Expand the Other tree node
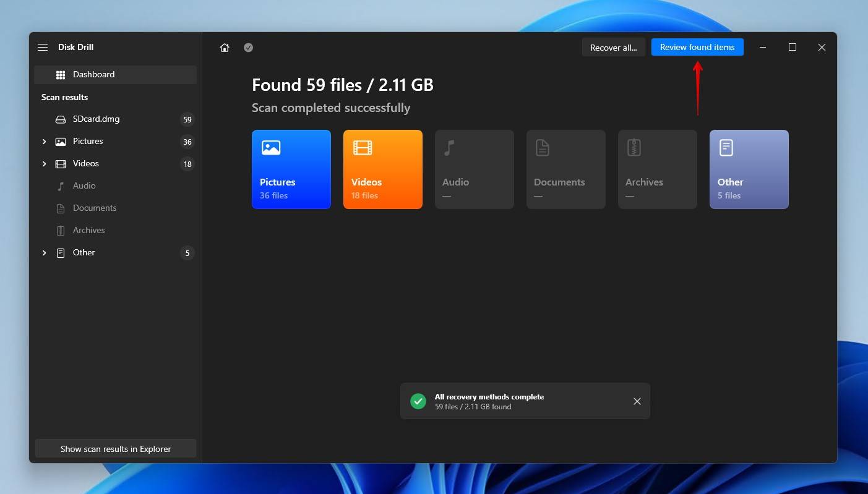Image resolution: width=868 pixels, height=494 pixels. (x=44, y=253)
